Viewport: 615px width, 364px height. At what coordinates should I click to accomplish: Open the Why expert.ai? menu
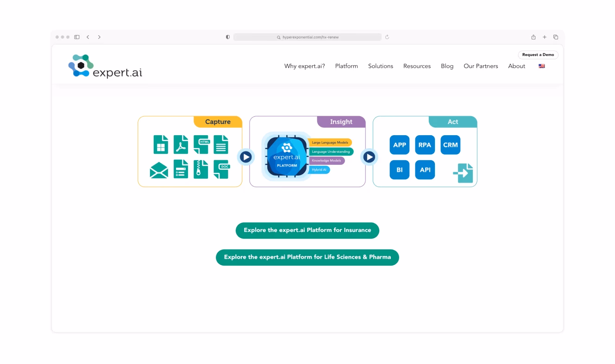[x=305, y=66]
